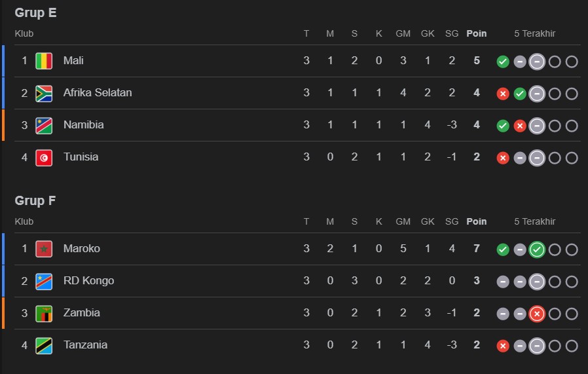
Task: Click the Mali flag icon
Action: point(44,61)
